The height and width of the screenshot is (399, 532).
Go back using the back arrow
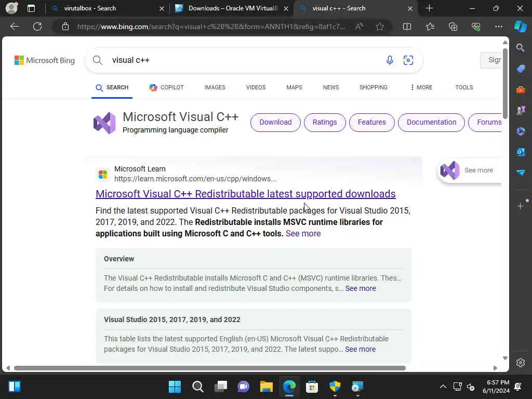[14, 26]
